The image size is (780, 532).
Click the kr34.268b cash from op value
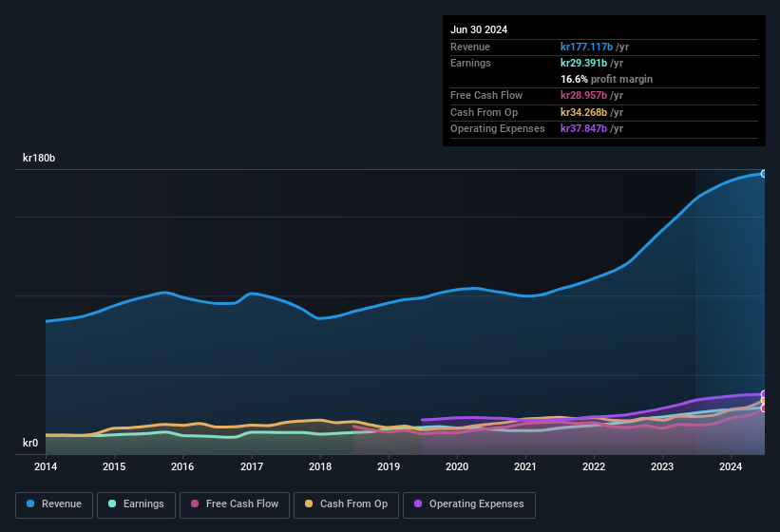click(583, 112)
